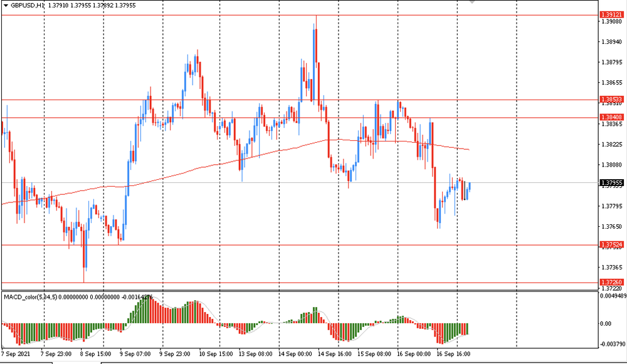Select the 1.38408 red price level label
Screen dimensions: 627x364
[x=612, y=117]
